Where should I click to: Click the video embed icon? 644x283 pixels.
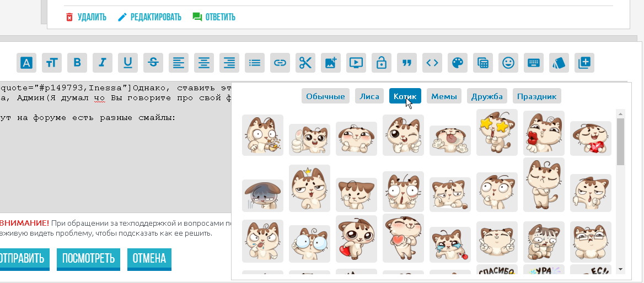click(356, 63)
